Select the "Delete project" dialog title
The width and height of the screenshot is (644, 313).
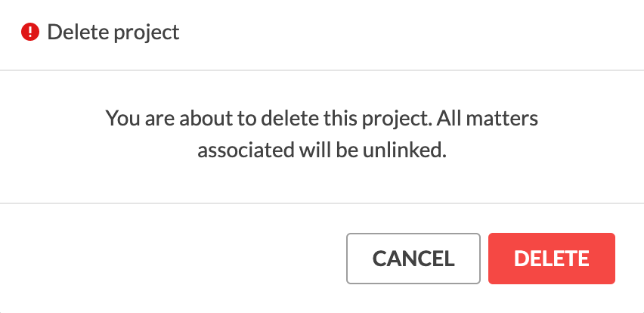pos(113,32)
